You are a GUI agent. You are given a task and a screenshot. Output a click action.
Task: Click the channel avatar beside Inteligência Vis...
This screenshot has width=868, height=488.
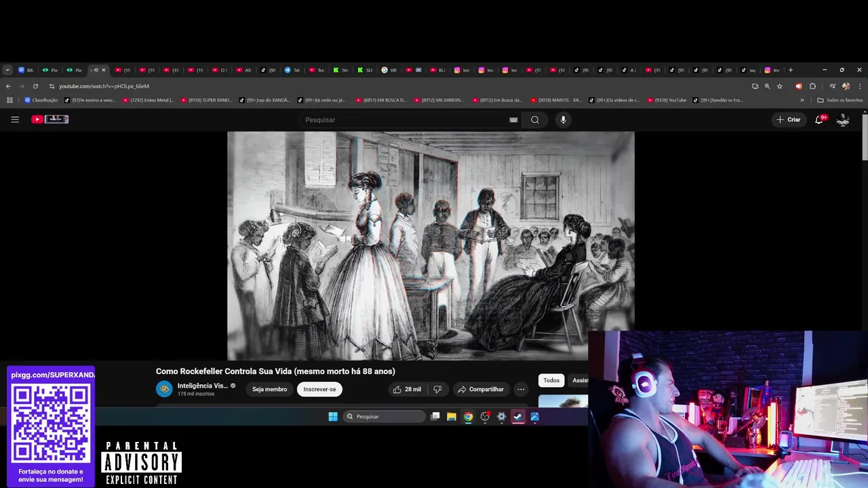pos(164,389)
